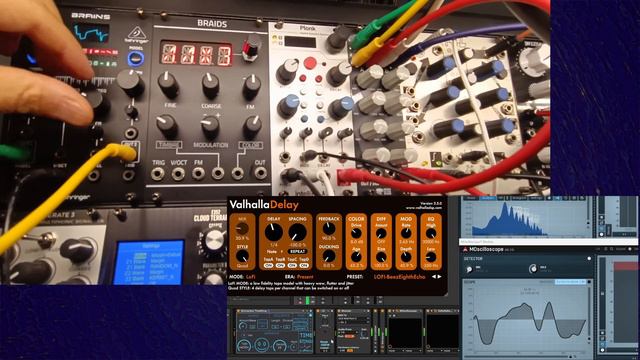Open the ERA selector showing Present
Viewport: 640px width, 360px height.
(305, 277)
